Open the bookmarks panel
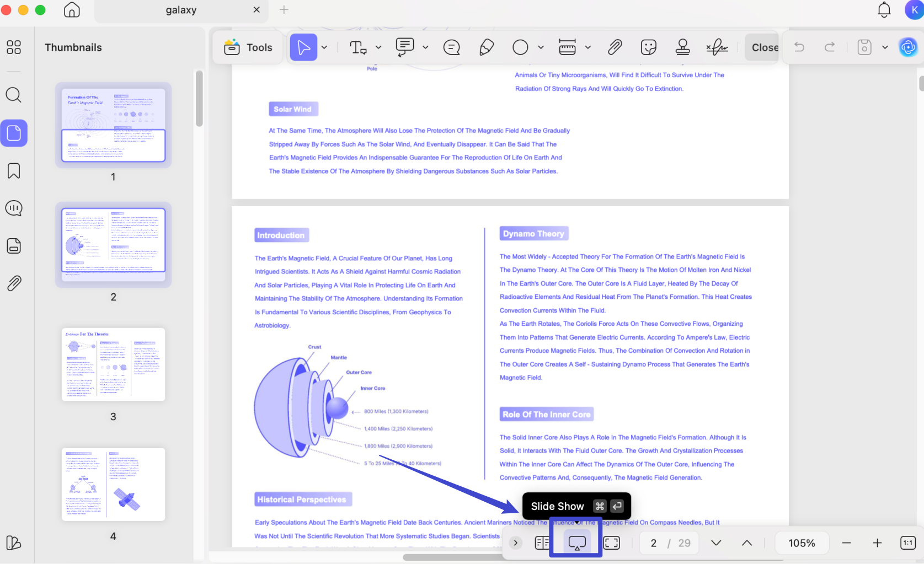The height and width of the screenshot is (564, 924). click(14, 171)
